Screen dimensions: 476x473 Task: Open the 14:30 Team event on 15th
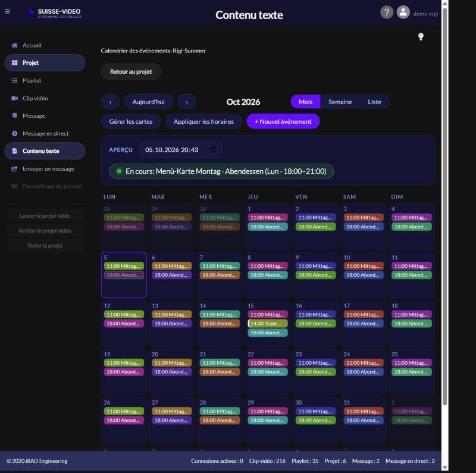(267, 324)
